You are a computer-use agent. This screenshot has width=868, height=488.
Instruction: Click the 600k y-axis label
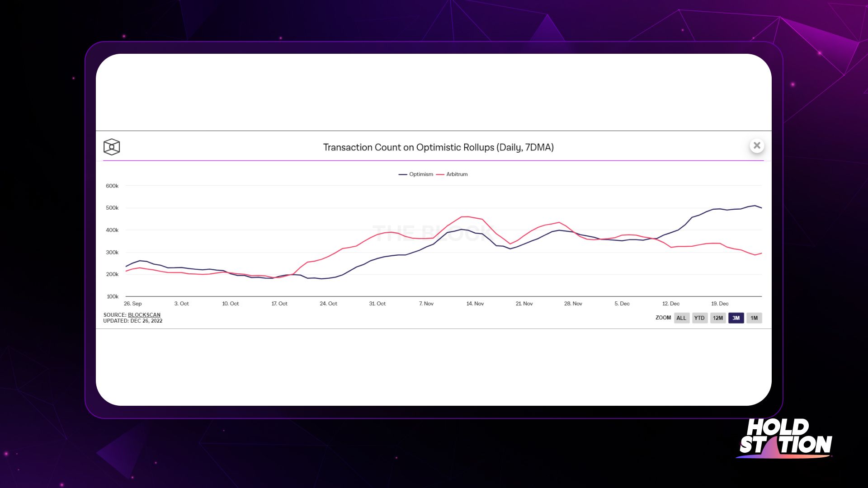112,186
